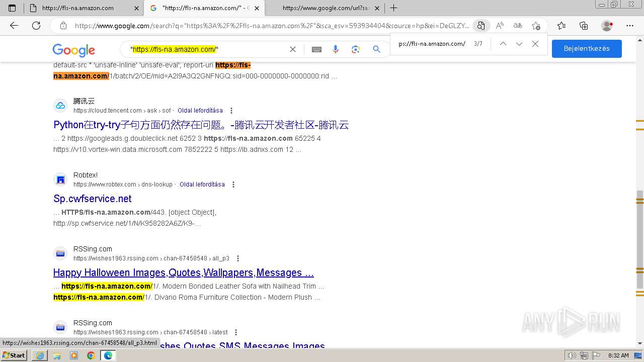644x362 pixels.
Task: Open the browser profile avatar
Action: coord(607,26)
